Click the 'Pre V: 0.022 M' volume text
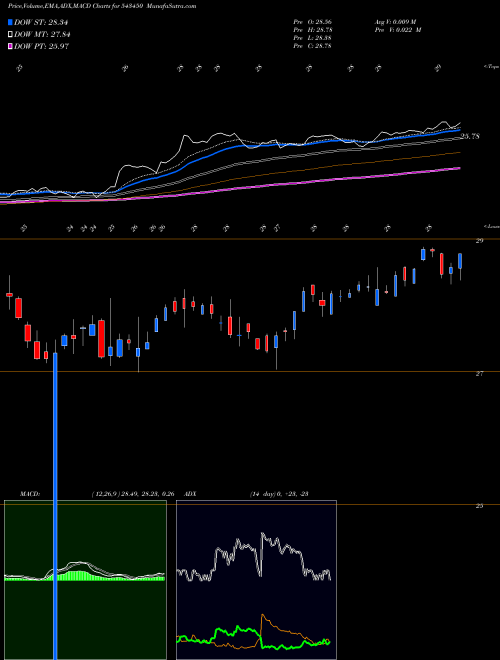500x660 pixels. click(397, 29)
